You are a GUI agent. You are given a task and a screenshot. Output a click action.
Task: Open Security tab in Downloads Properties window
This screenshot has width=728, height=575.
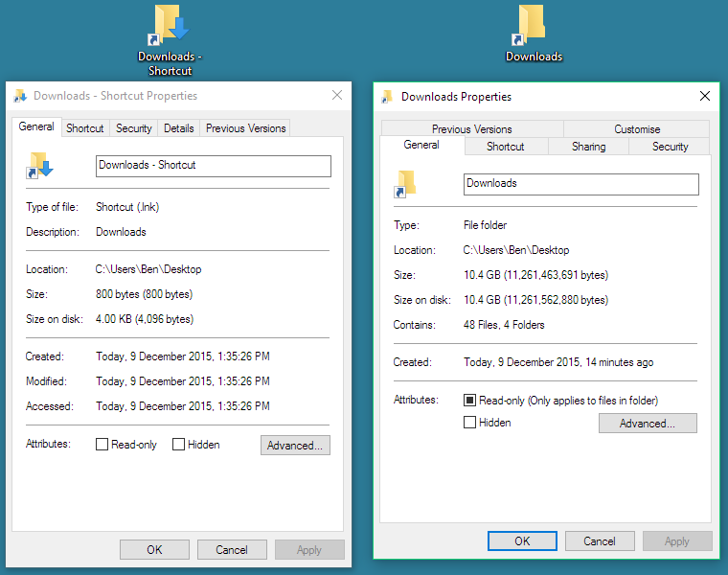coord(670,147)
